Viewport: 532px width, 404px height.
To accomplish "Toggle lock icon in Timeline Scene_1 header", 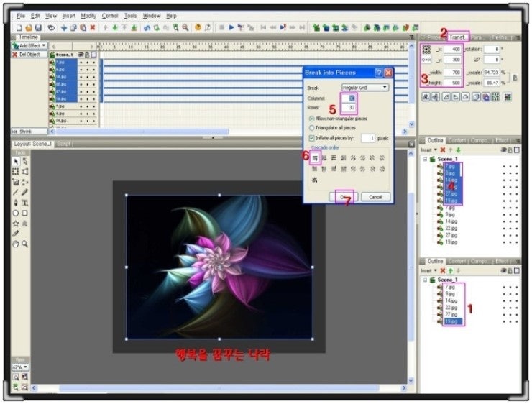I will pyautogui.click(x=87, y=55).
